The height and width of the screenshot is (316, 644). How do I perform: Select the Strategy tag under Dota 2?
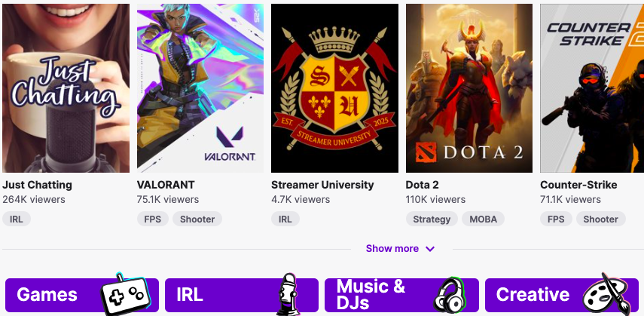pyautogui.click(x=432, y=219)
